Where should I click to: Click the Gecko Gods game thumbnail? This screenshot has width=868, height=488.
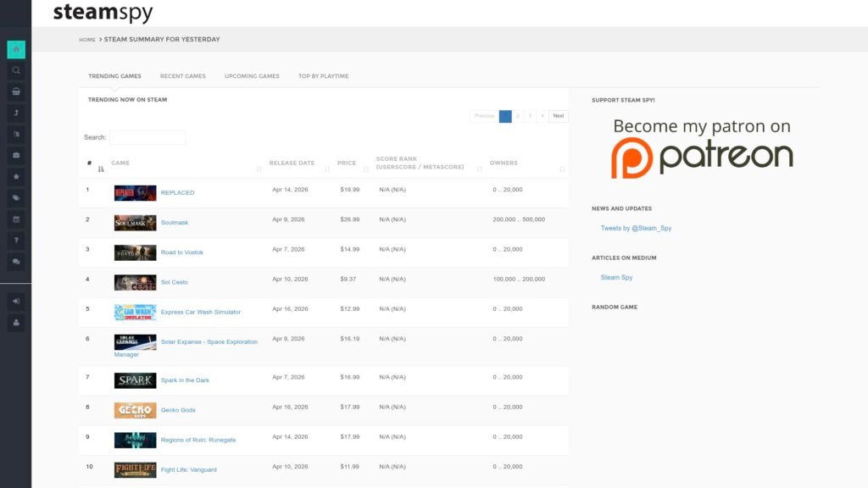click(136, 410)
